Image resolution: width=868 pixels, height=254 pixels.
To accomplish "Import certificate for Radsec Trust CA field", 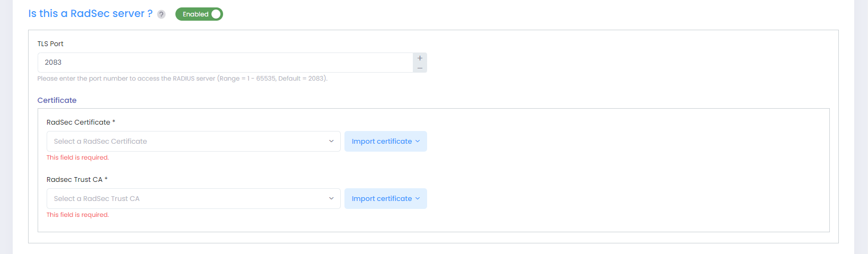I will pos(382,198).
